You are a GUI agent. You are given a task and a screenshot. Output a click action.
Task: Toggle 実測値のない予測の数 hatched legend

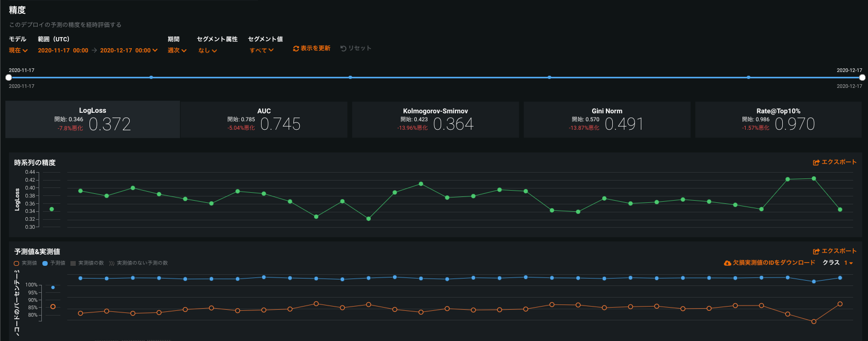coord(112,263)
